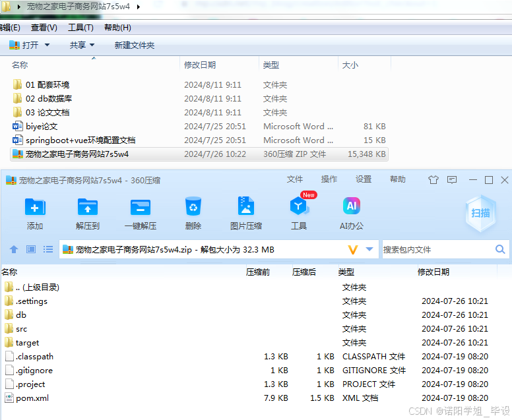Click the 7.9 KB size cell of pom.xml

(276, 398)
